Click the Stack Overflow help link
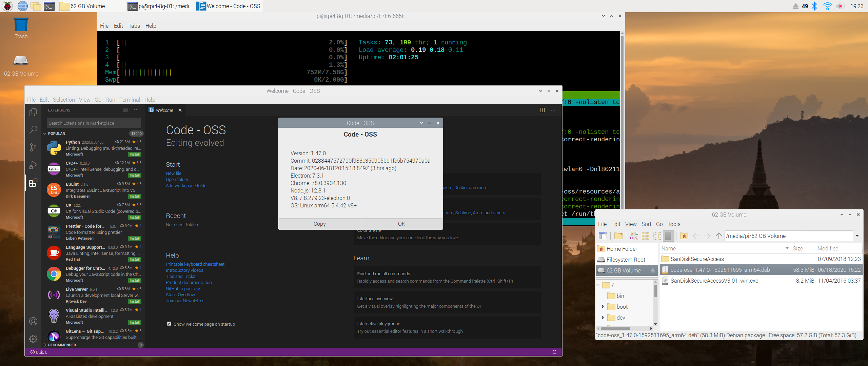868x366 pixels. [180, 294]
